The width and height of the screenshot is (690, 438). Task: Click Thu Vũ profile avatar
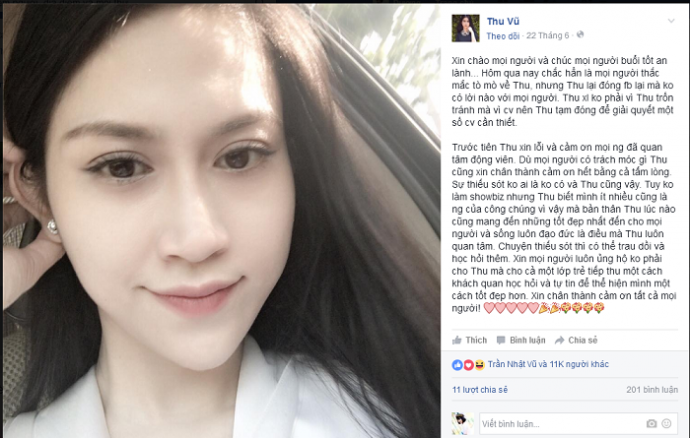click(x=465, y=28)
